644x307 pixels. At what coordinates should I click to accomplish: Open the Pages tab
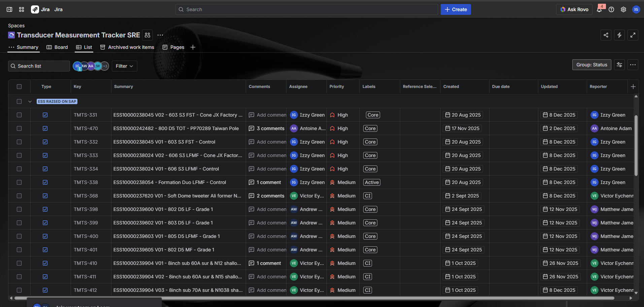pyautogui.click(x=173, y=47)
